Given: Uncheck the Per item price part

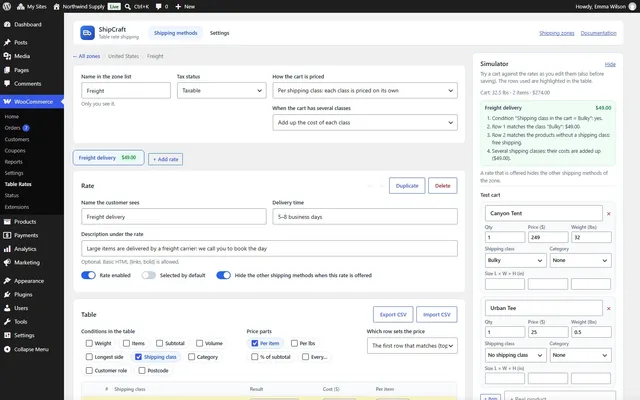Looking at the screenshot, I should pos(255,343).
